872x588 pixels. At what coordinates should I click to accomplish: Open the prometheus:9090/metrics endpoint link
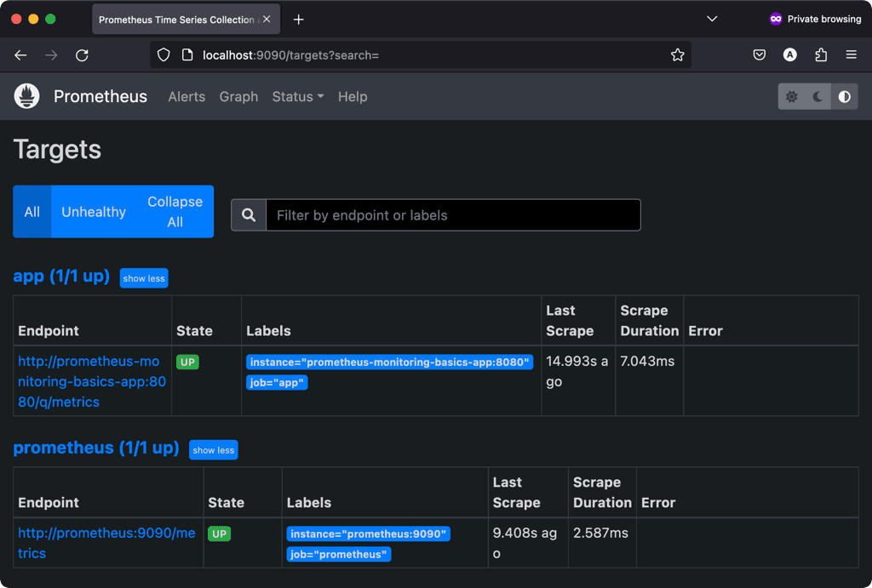click(x=106, y=543)
